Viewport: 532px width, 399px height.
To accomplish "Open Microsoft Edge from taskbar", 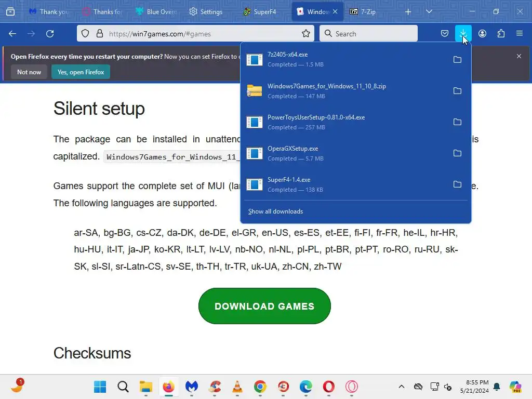I will [x=305, y=387].
